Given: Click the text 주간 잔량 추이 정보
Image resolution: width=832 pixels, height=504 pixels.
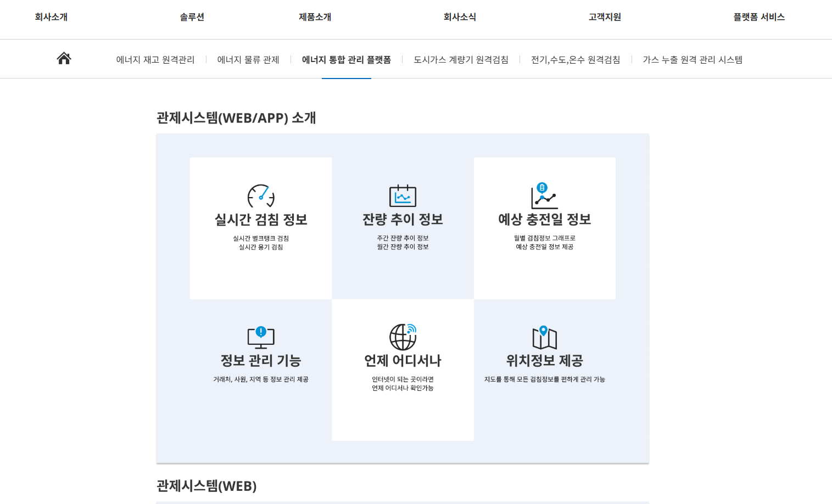Looking at the screenshot, I should coord(403,238).
